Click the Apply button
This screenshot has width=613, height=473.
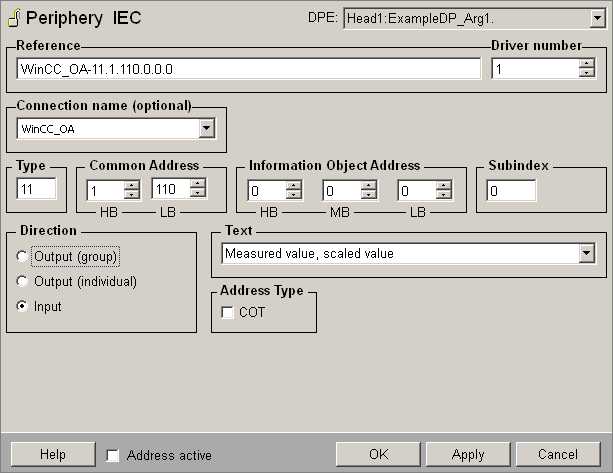(468, 454)
